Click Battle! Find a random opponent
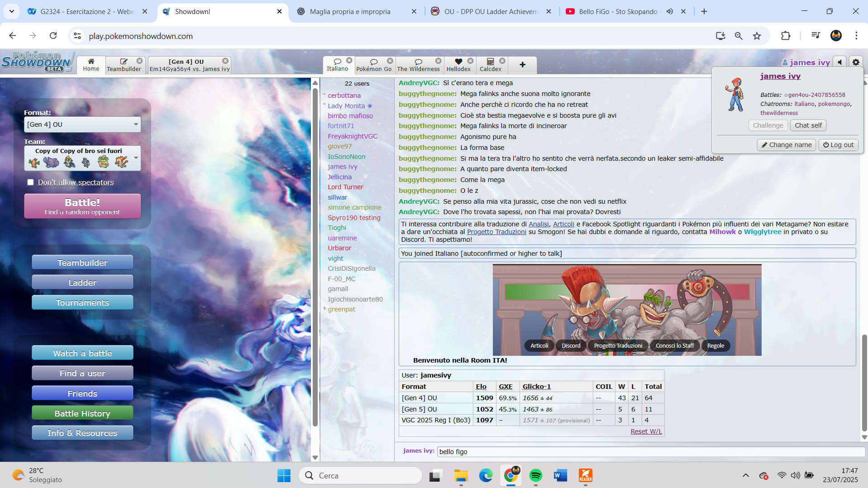Screen dimensions: 868x488 [x=82, y=206]
